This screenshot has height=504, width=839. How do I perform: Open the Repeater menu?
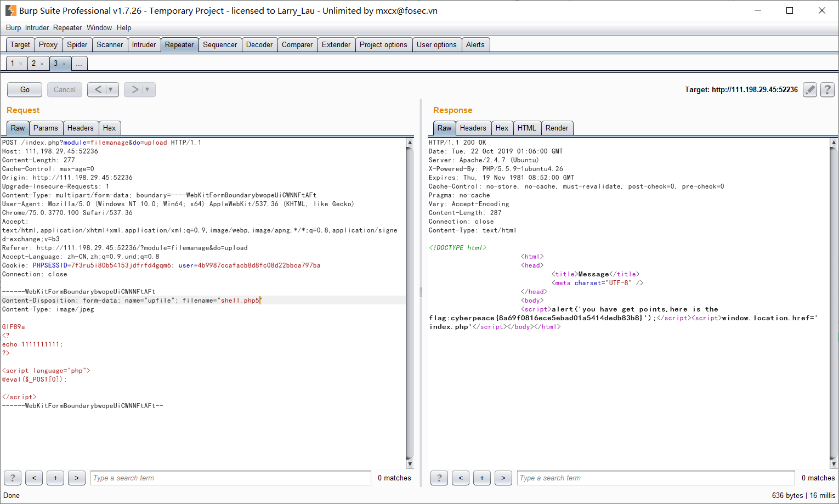click(67, 27)
